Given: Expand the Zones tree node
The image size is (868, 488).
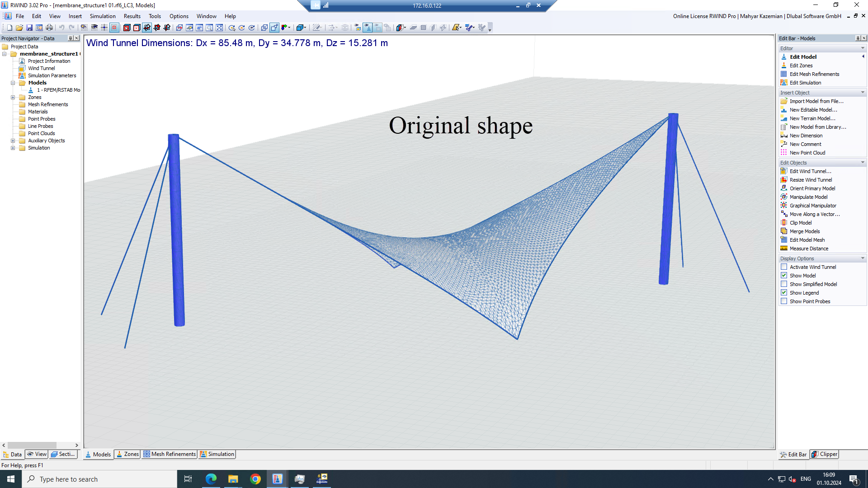Looking at the screenshot, I should click(13, 97).
